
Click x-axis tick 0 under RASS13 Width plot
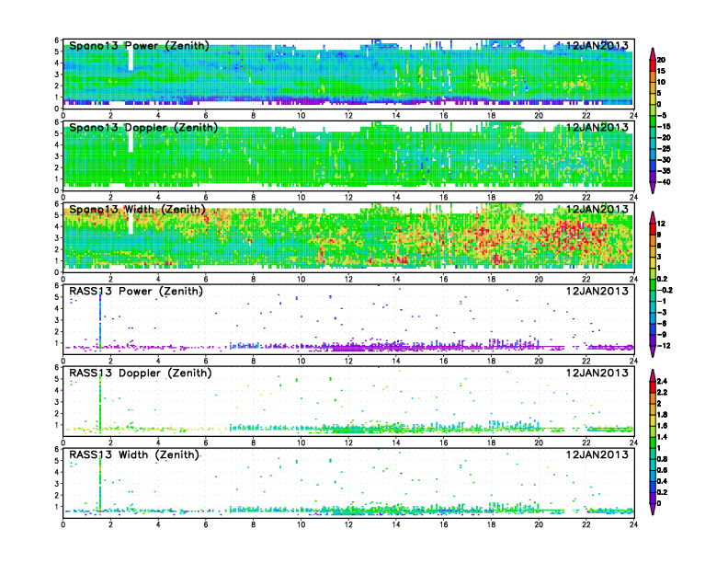[x=63, y=524]
